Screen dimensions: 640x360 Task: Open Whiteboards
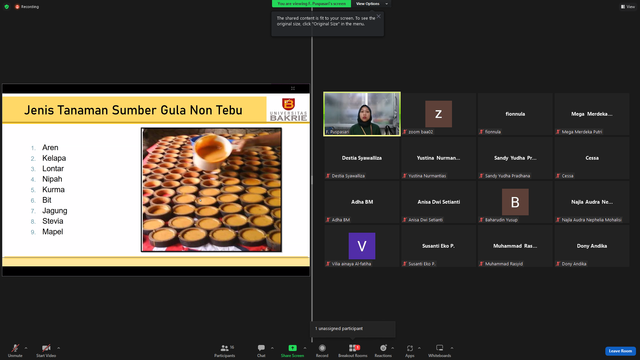440,350
